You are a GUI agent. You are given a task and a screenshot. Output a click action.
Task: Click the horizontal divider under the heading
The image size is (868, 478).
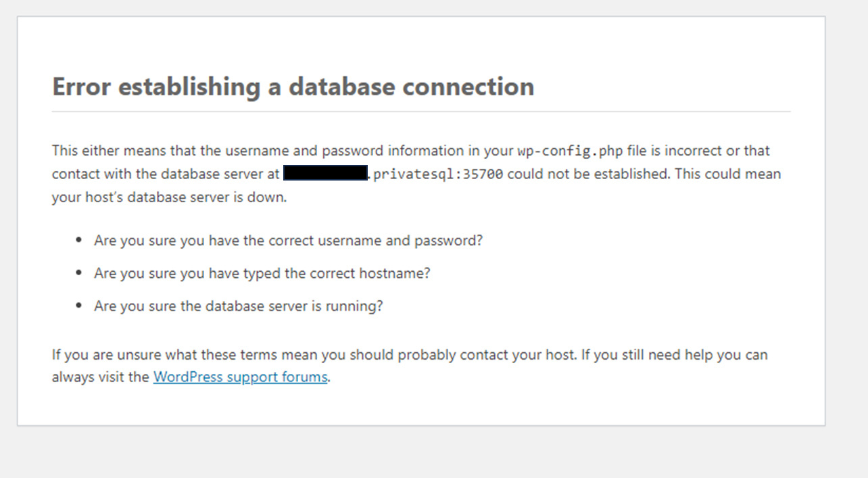pyautogui.click(x=420, y=112)
